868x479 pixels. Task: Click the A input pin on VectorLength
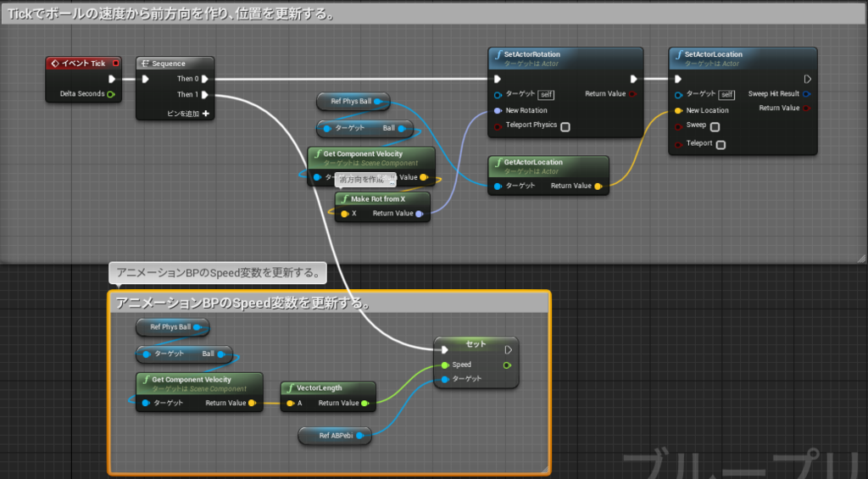point(290,404)
